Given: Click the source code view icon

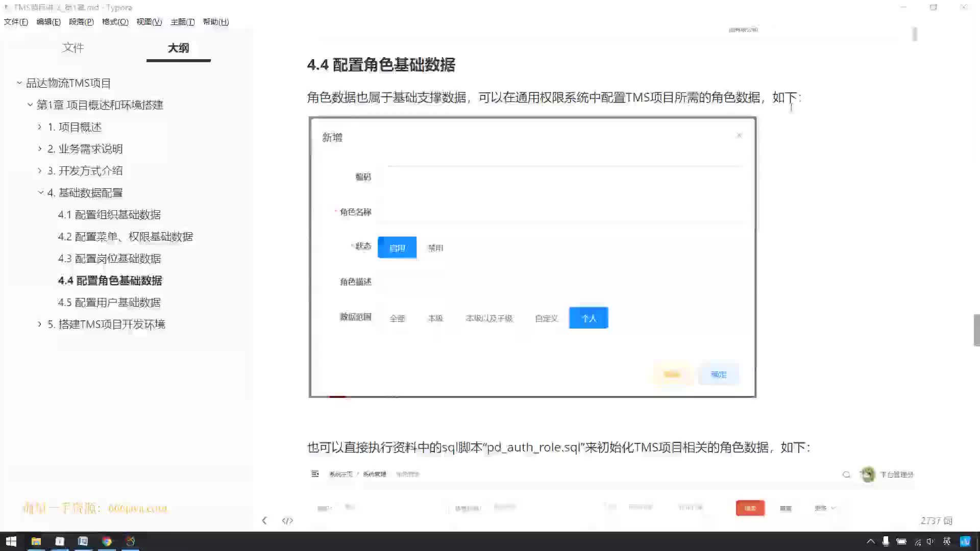Looking at the screenshot, I should 287,520.
